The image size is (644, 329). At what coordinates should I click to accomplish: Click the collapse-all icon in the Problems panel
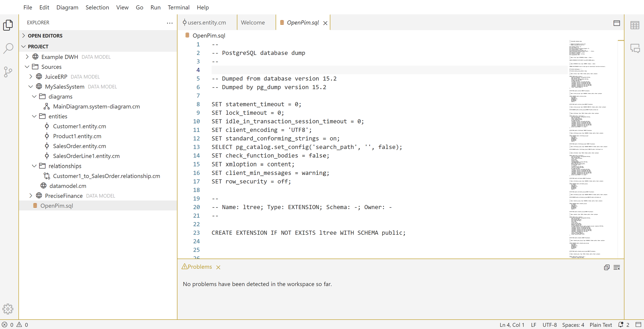coord(607,267)
